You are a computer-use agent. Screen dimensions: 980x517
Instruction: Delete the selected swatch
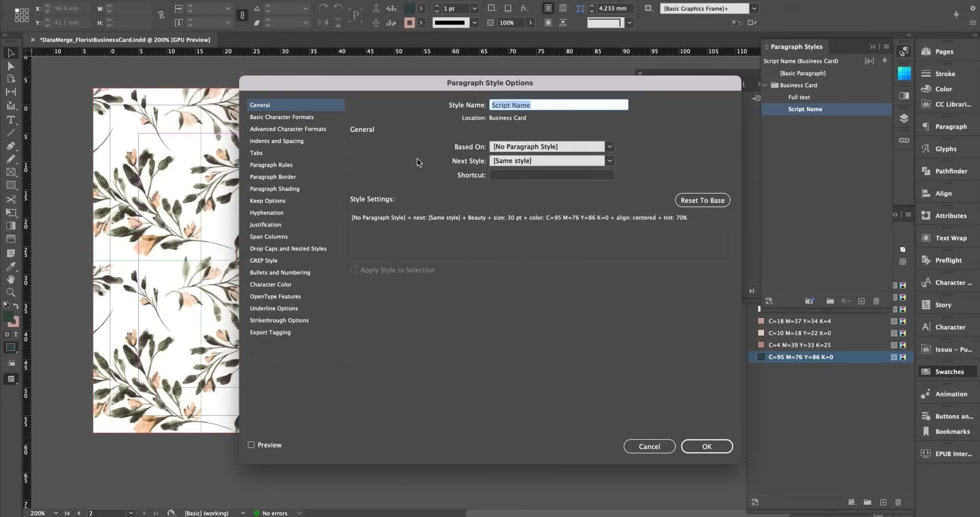(898, 502)
